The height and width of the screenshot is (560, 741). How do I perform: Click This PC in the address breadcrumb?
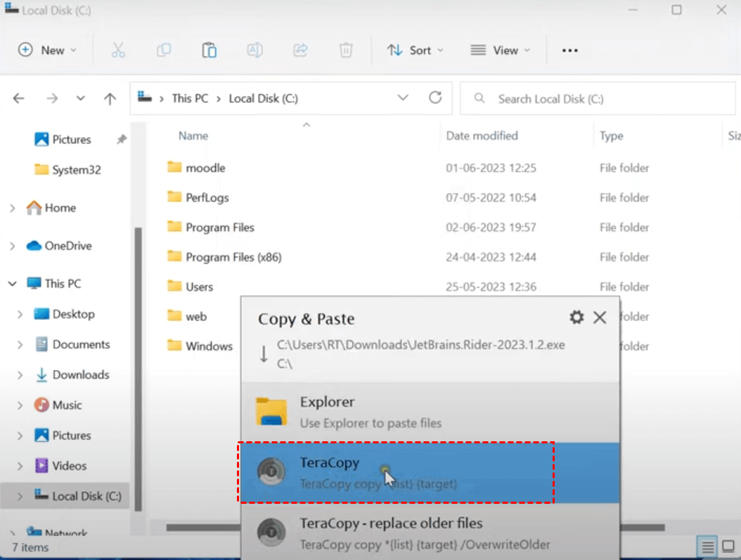coord(190,98)
